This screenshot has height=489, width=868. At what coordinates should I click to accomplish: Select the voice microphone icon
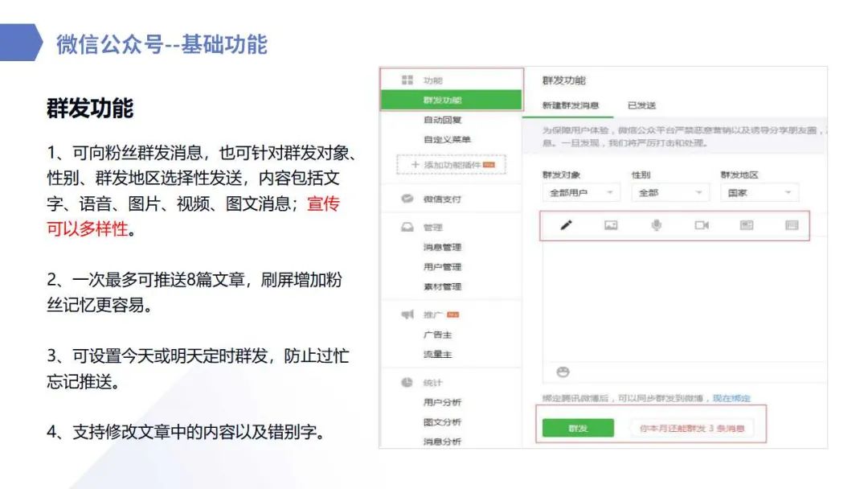click(x=656, y=225)
